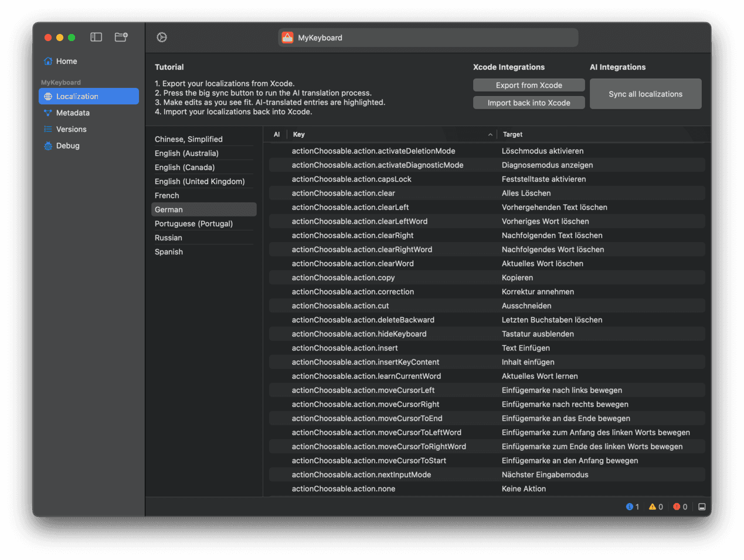Open the Home sidebar item
744x560 pixels.
89,61
